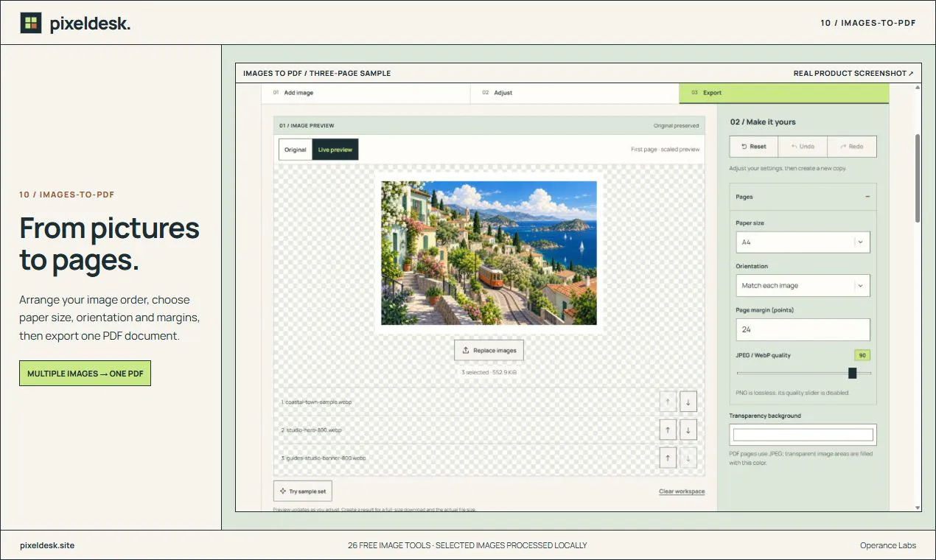The image size is (936, 560).
Task: Click the 'From pictures to pages.' headline
Action: coord(109,244)
